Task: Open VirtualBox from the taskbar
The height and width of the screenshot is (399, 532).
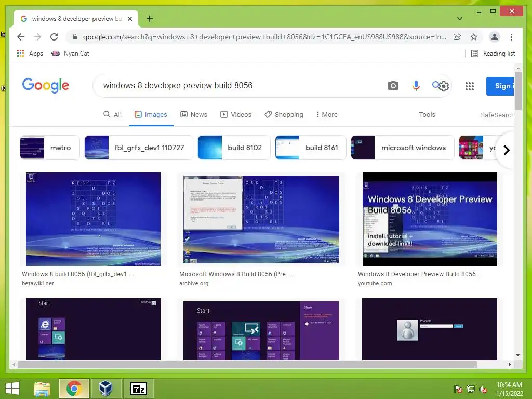Action: 105,389
